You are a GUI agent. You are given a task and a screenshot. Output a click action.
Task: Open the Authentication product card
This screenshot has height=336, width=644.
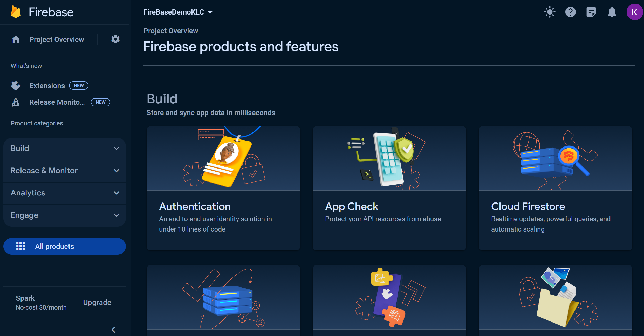coord(223,188)
